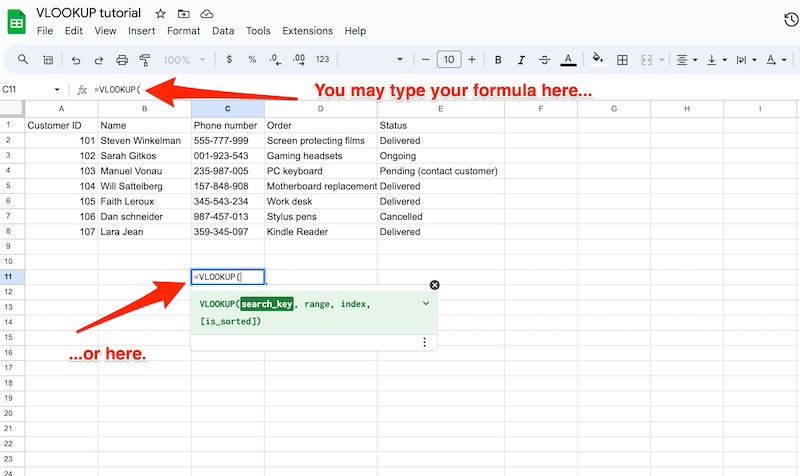Open the Help menu
Image resolution: width=800 pixels, height=476 pixels.
click(355, 31)
